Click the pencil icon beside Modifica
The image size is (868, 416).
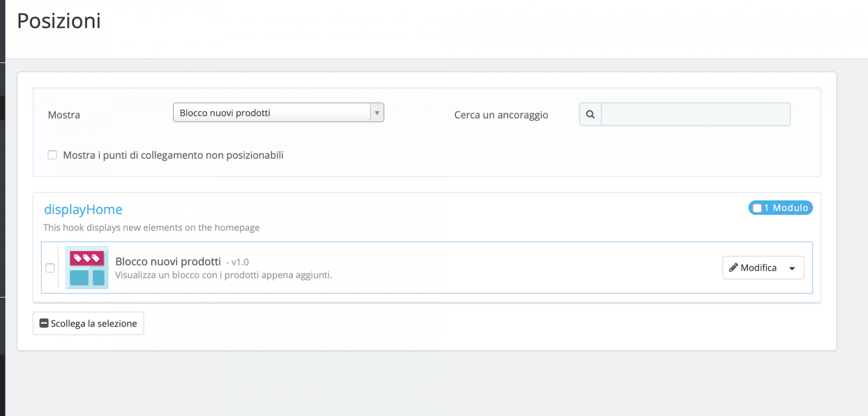[733, 268]
